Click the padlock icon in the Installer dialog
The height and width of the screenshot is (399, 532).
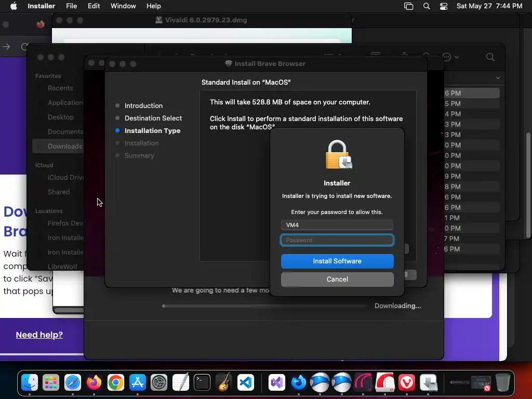338,154
